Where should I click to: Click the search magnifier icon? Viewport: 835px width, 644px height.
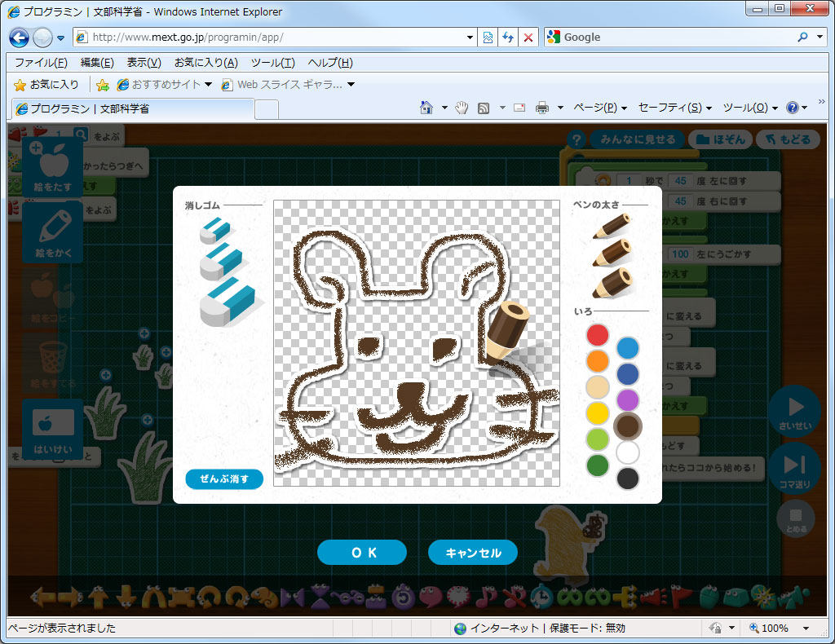click(x=802, y=37)
